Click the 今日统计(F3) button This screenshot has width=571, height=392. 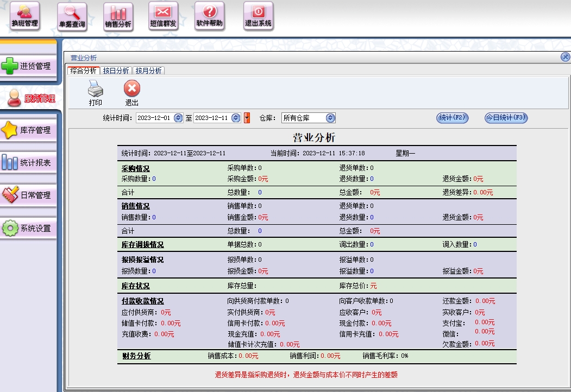(506, 118)
